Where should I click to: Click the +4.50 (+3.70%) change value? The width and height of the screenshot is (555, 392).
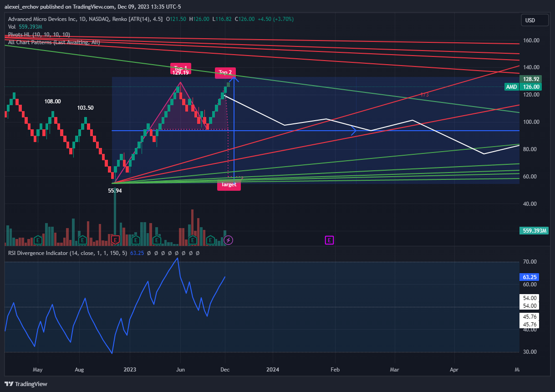click(x=275, y=19)
